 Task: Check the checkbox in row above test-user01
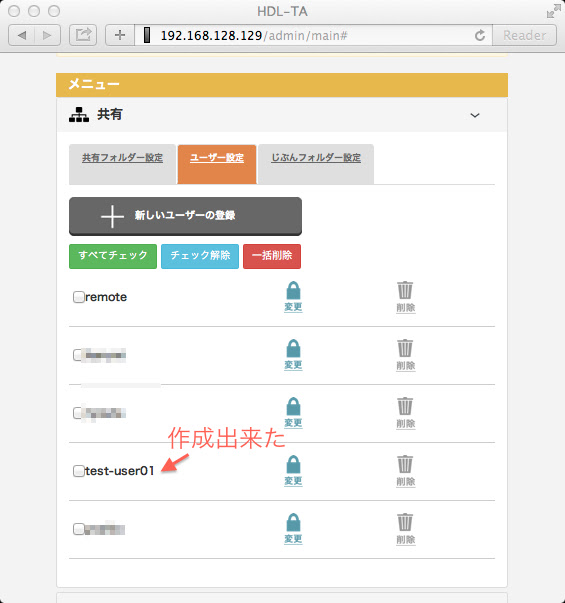pos(78,413)
